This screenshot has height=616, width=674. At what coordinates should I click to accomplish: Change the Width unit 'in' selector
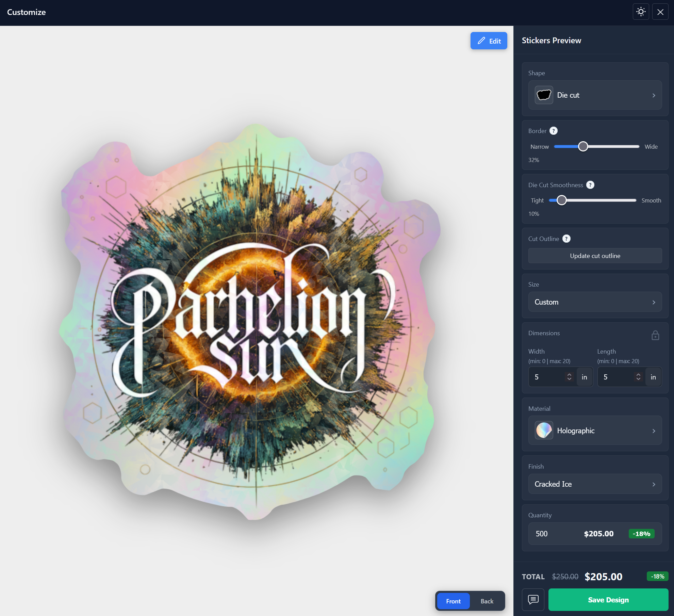584,377
